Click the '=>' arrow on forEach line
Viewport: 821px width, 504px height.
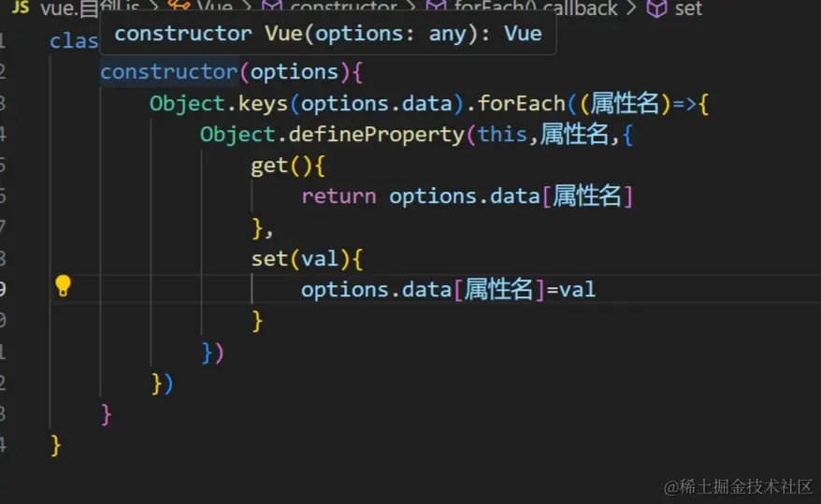coord(684,104)
